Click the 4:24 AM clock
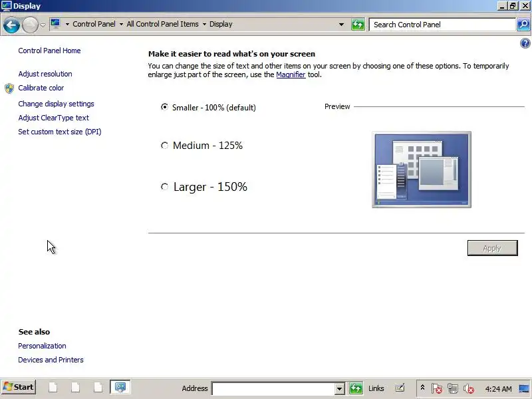 [x=498, y=388]
